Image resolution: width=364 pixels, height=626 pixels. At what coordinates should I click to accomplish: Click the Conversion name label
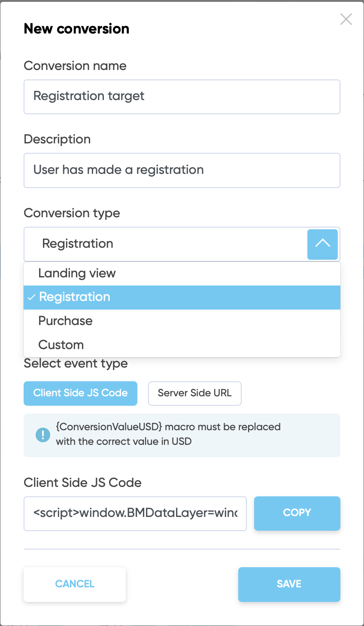click(x=75, y=66)
